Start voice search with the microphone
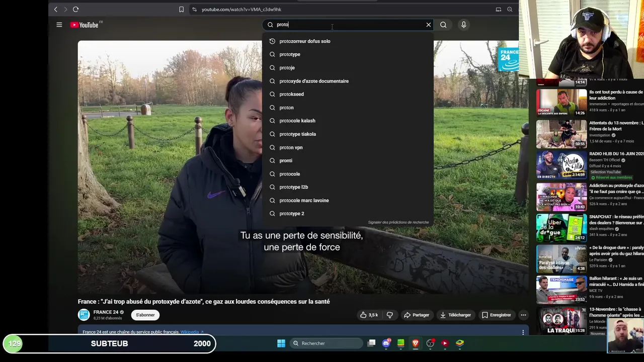The image size is (644, 362). click(464, 25)
